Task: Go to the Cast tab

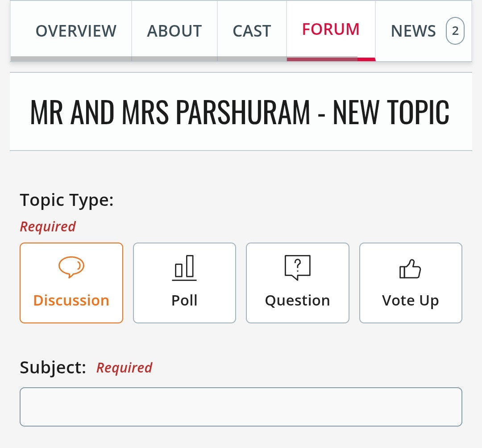Action: pyautogui.click(x=252, y=31)
